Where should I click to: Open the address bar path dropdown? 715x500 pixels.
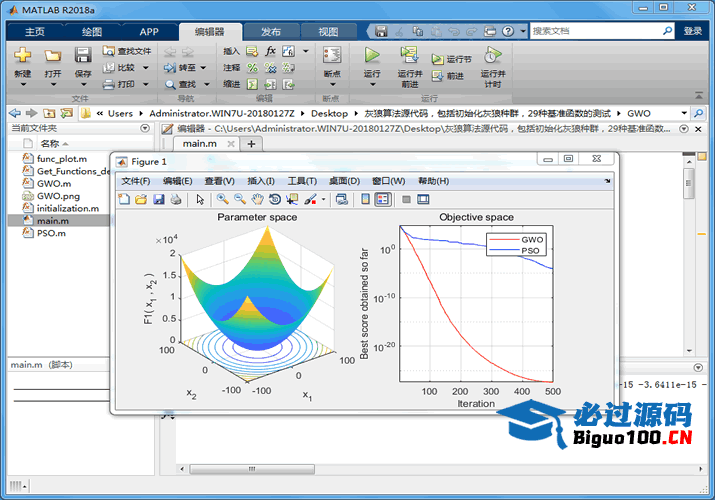tap(684, 113)
